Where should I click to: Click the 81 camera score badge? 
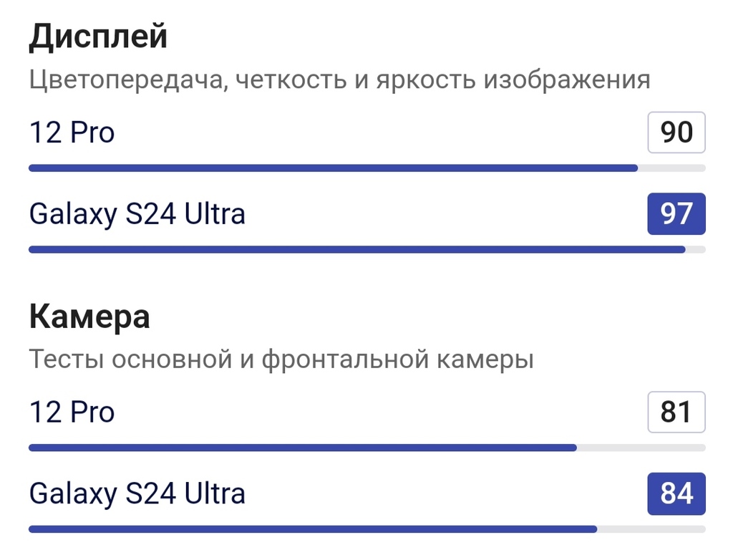pyautogui.click(x=676, y=412)
